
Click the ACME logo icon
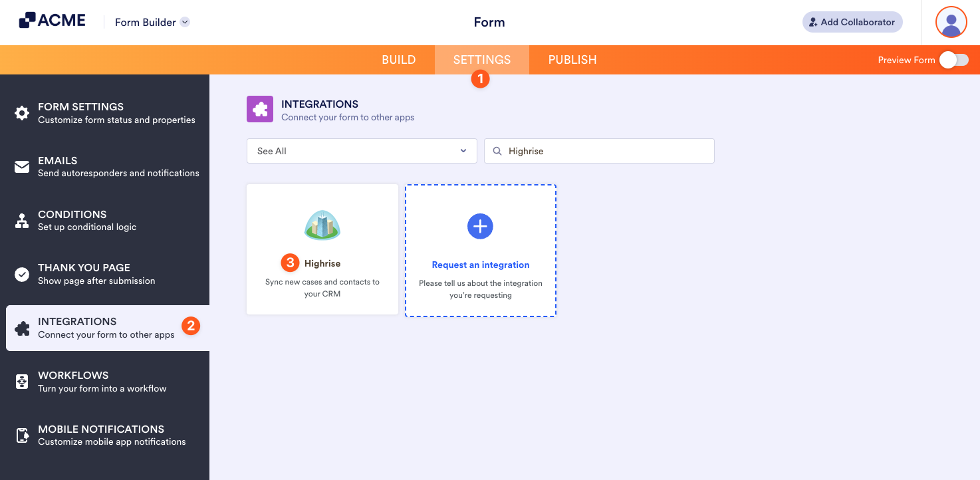coord(27,19)
